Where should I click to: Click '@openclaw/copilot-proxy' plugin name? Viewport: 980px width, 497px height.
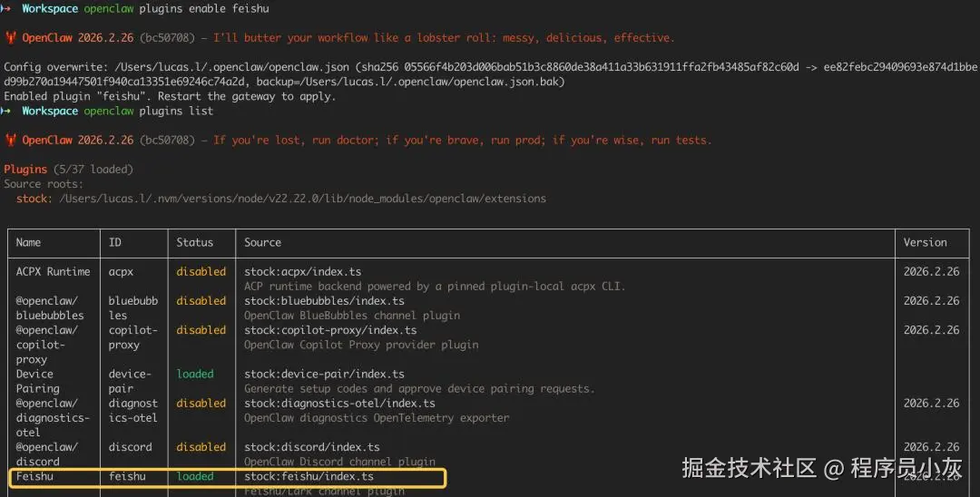point(47,345)
